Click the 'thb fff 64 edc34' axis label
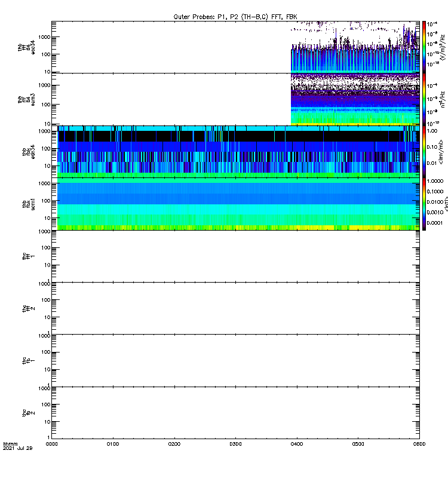This screenshot has height=478, width=448. click(x=26, y=48)
